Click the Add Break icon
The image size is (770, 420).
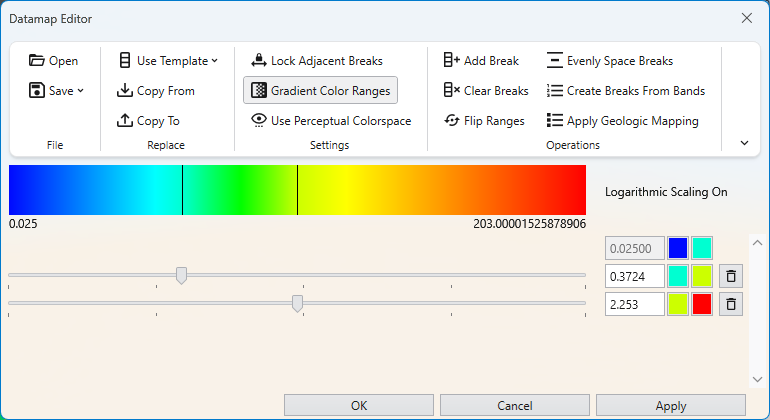point(451,61)
